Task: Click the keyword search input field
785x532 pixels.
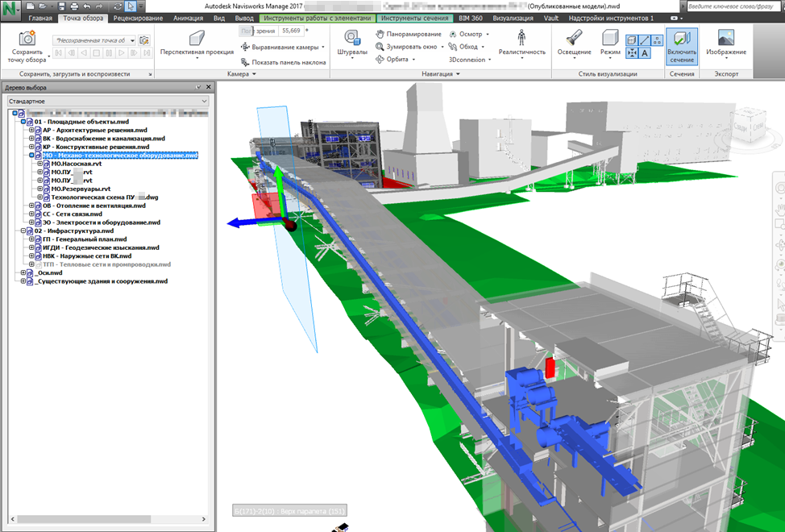Action: coord(732,6)
